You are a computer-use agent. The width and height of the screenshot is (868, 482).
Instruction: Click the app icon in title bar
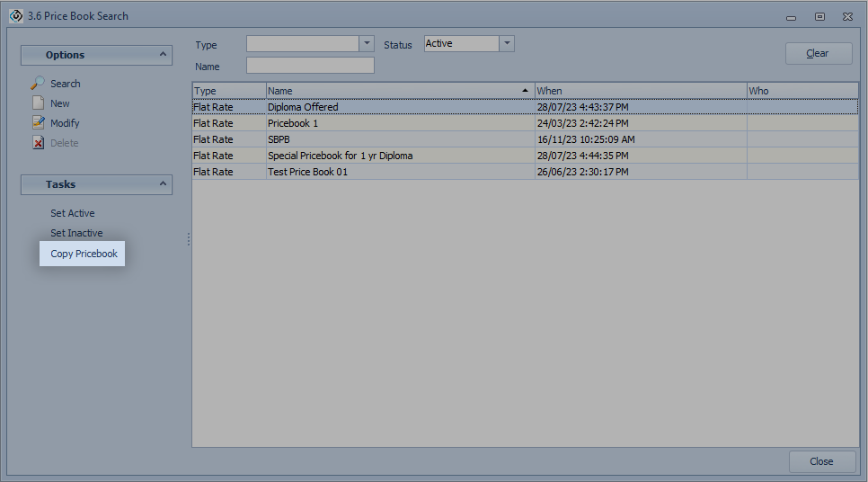tap(15, 15)
